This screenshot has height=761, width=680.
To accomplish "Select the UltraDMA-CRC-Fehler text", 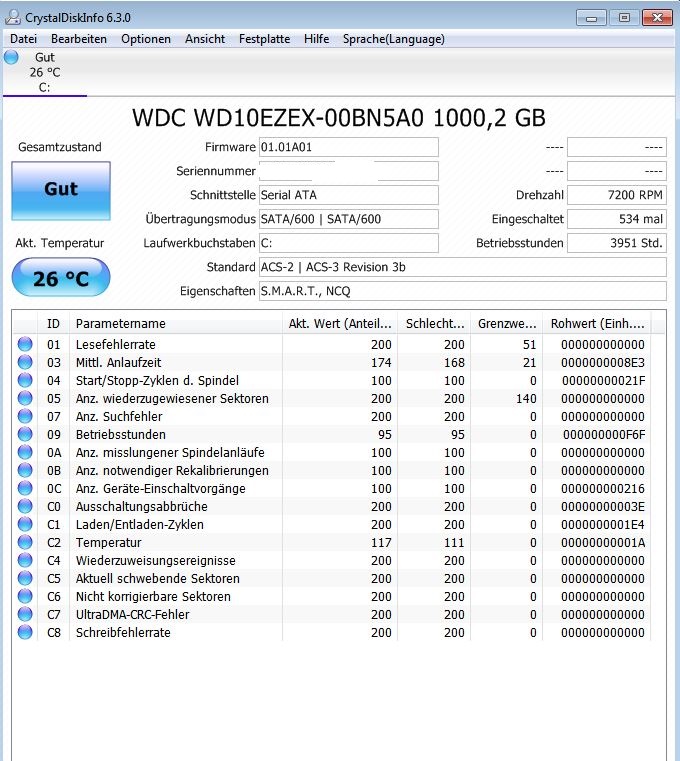I will pos(133,614).
